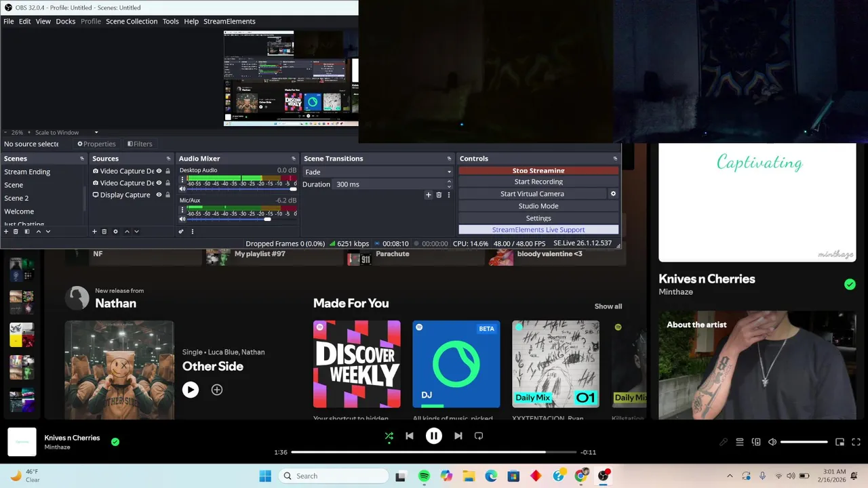Toggle Spotify shuffle
868x488 pixels.
click(x=389, y=436)
